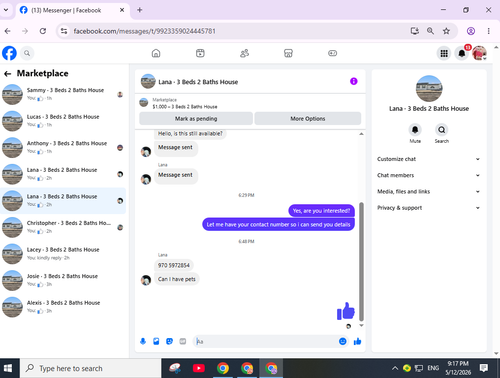Click chat scroll down arrow

point(361,326)
